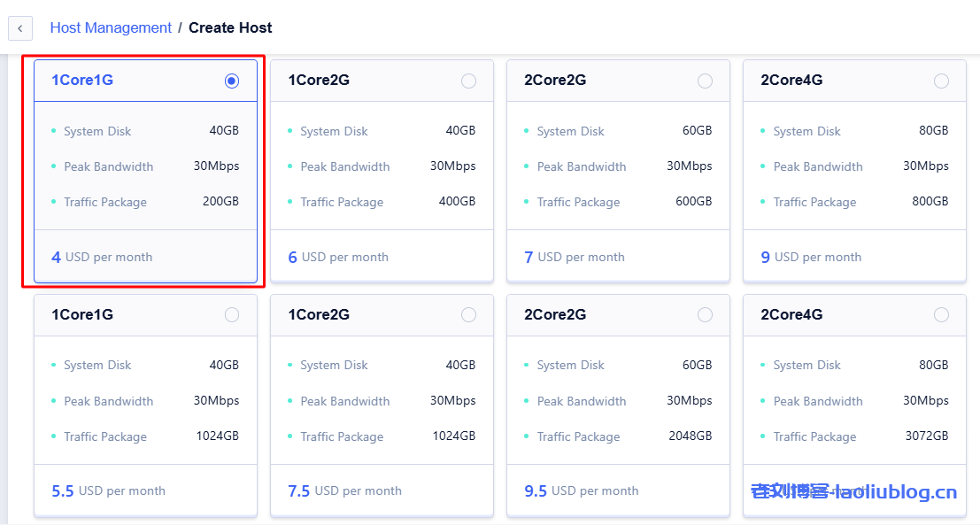Click the back arrow button
980x525 pixels.
pyautogui.click(x=19, y=28)
